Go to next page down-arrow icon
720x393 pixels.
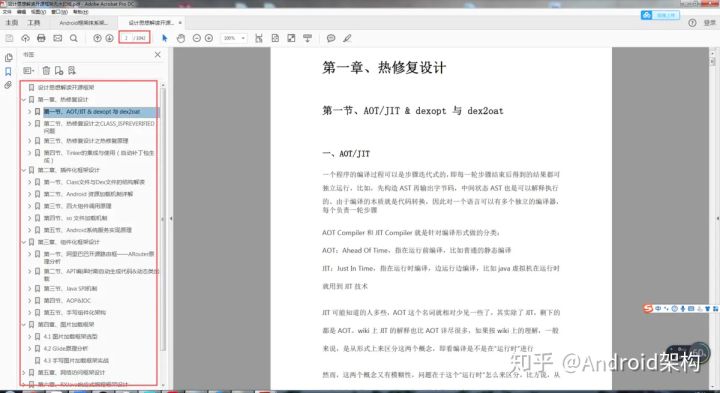click(109, 39)
